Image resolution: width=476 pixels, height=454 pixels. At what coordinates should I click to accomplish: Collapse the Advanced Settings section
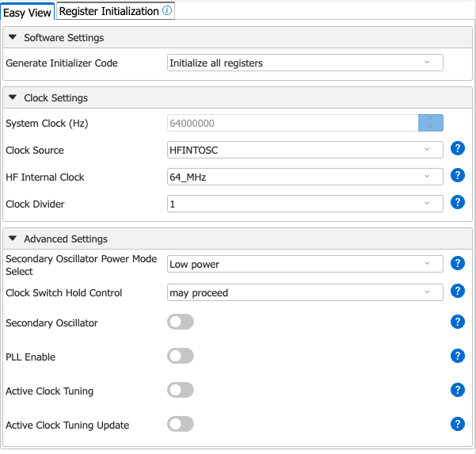[x=13, y=238]
